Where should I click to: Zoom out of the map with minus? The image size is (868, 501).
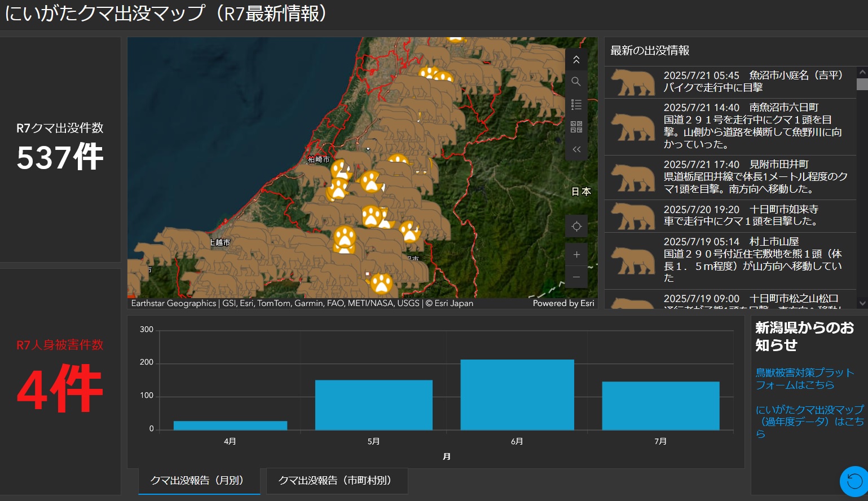[576, 277]
